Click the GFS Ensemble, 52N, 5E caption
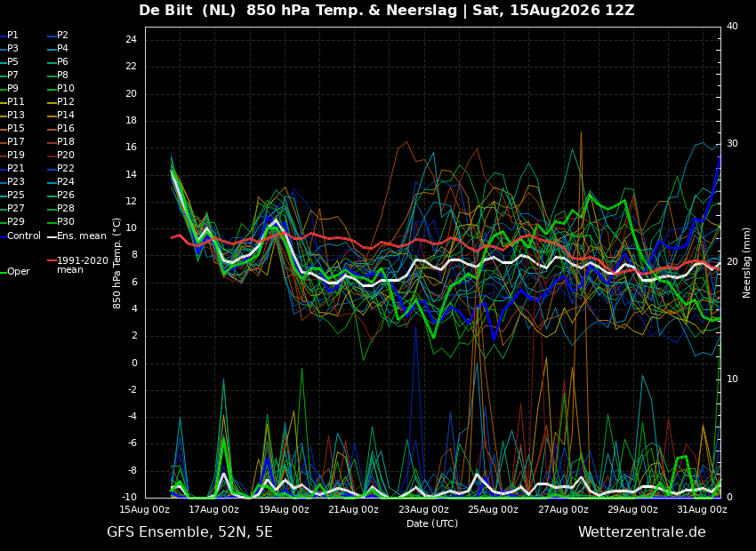Screen dimensions: 756x551 click(190, 532)
